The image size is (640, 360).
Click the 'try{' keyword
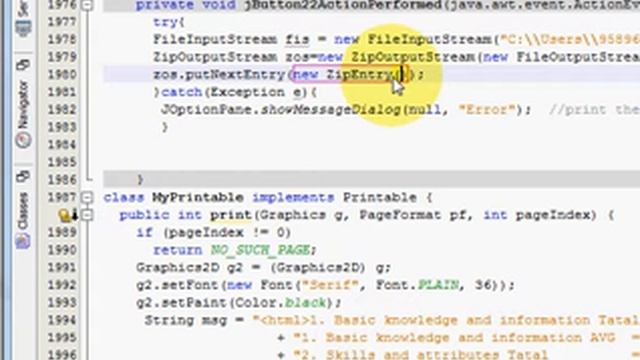pos(169,22)
